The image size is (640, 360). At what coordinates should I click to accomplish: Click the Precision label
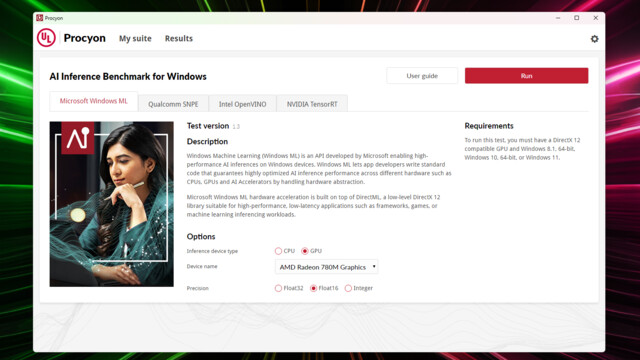(x=198, y=288)
